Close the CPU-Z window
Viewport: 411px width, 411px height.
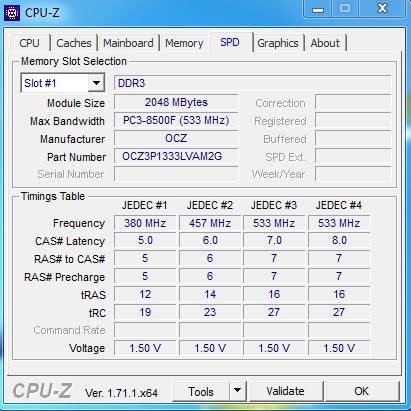[382, 8]
